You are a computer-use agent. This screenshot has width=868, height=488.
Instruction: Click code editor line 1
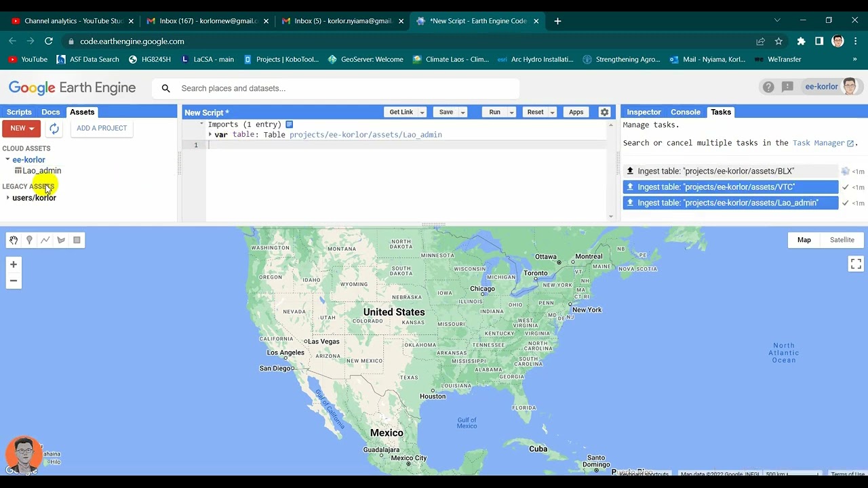point(406,145)
